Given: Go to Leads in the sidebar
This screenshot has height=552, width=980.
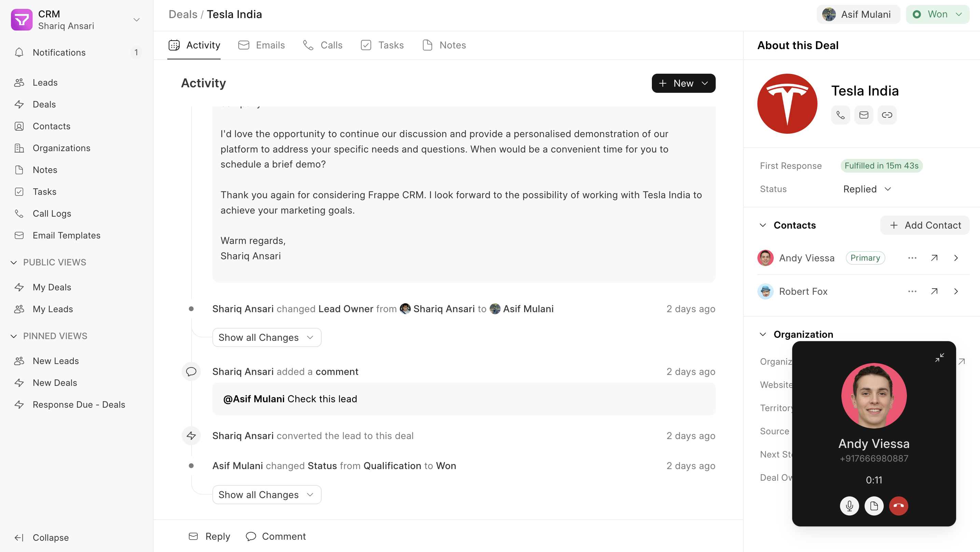Looking at the screenshot, I should point(76,83).
